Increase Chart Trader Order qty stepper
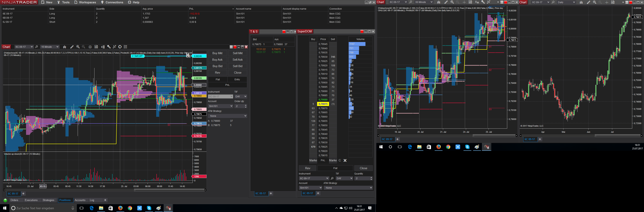644x212 pixels. coord(246,105)
